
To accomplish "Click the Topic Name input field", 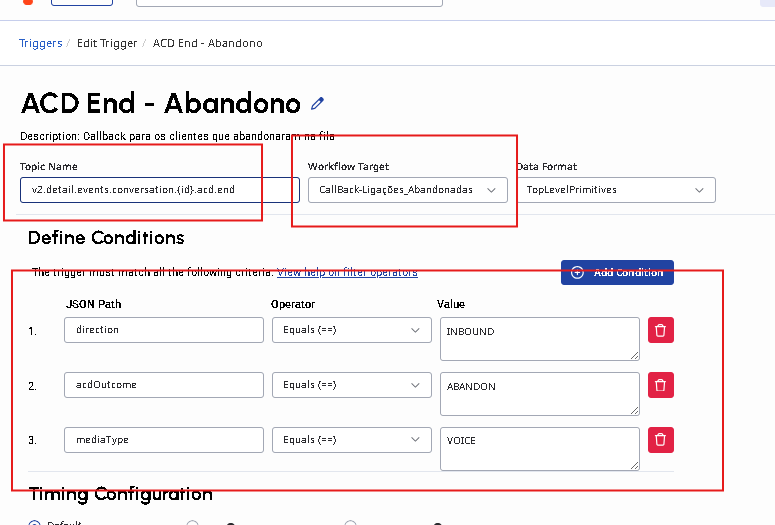I will coord(159,189).
